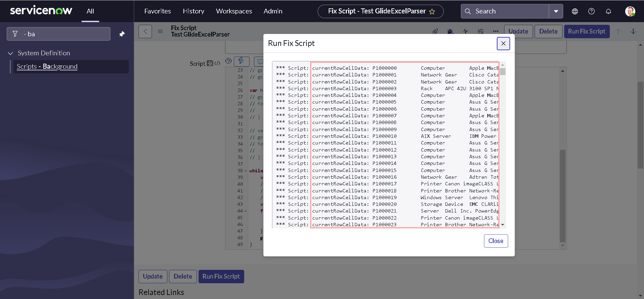The width and height of the screenshot is (644, 299).
Task: Go back with the form back arrow
Action: pos(145,32)
